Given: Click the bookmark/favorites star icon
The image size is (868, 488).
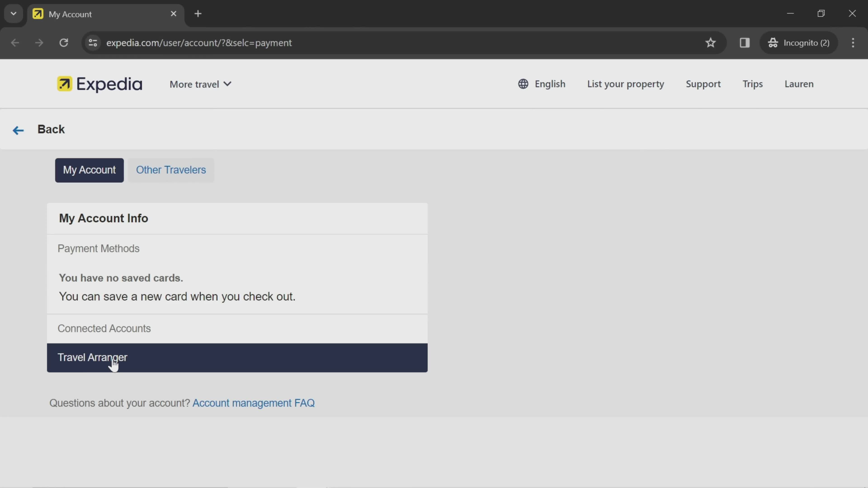Looking at the screenshot, I should coord(711,42).
